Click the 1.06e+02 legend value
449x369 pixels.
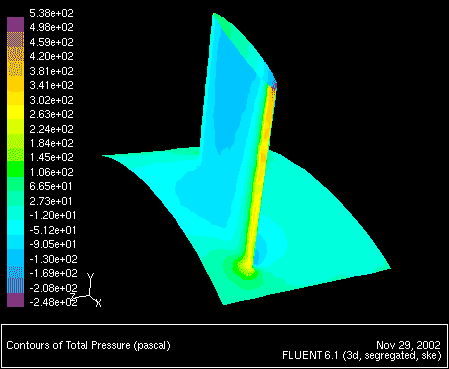pos(51,172)
